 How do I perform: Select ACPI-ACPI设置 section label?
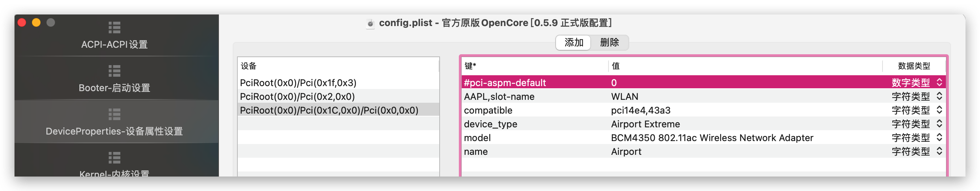[115, 44]
